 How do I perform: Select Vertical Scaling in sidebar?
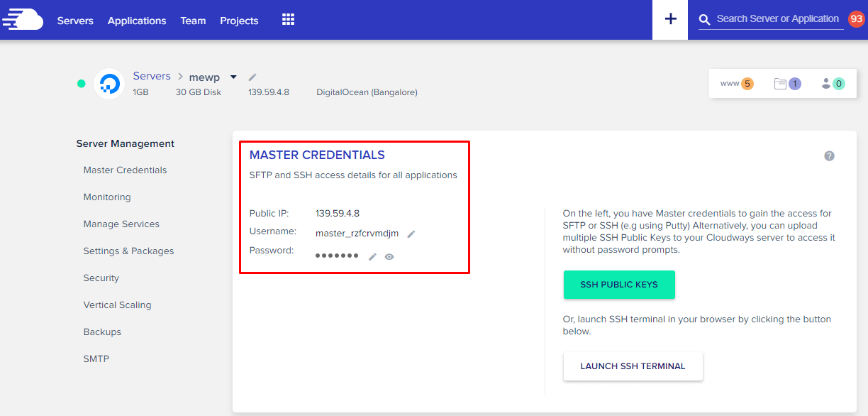[x=117, y=305]
